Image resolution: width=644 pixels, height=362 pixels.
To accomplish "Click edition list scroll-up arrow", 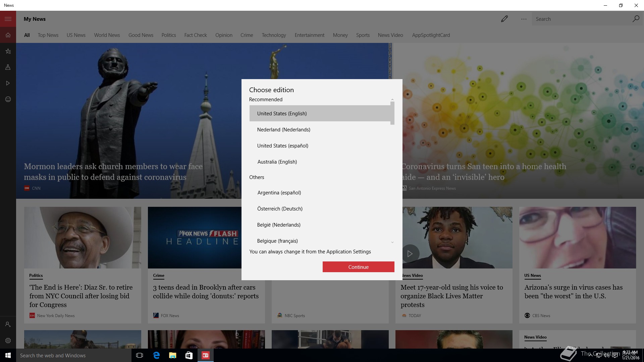I will (392, 100).
